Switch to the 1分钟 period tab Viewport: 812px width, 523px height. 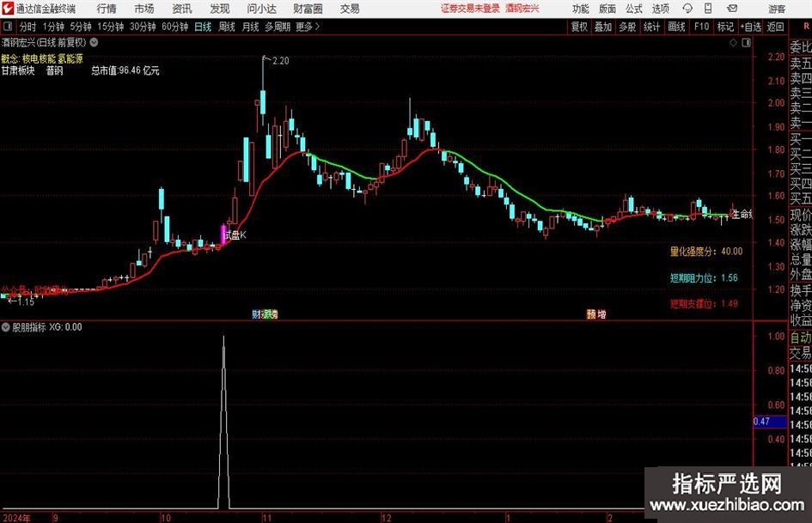coord(53,27)
